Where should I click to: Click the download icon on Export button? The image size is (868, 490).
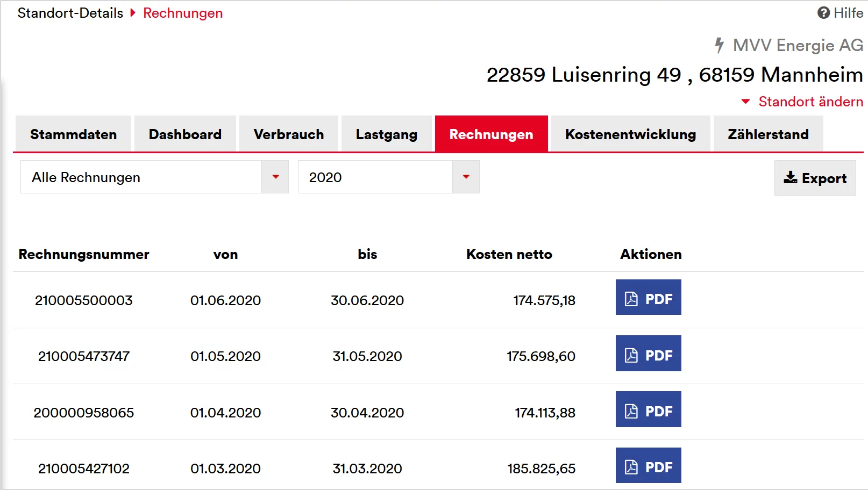[x=790, y=178]
